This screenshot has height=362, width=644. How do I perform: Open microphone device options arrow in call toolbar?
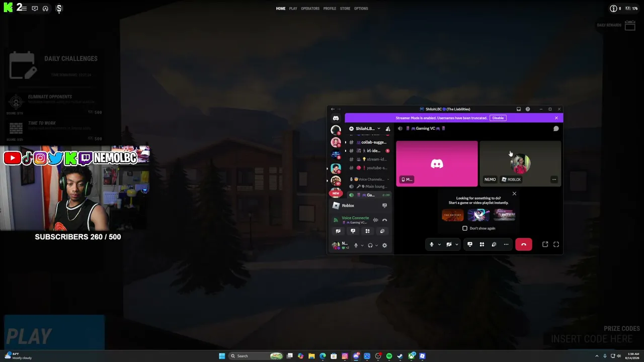(439, 244)
